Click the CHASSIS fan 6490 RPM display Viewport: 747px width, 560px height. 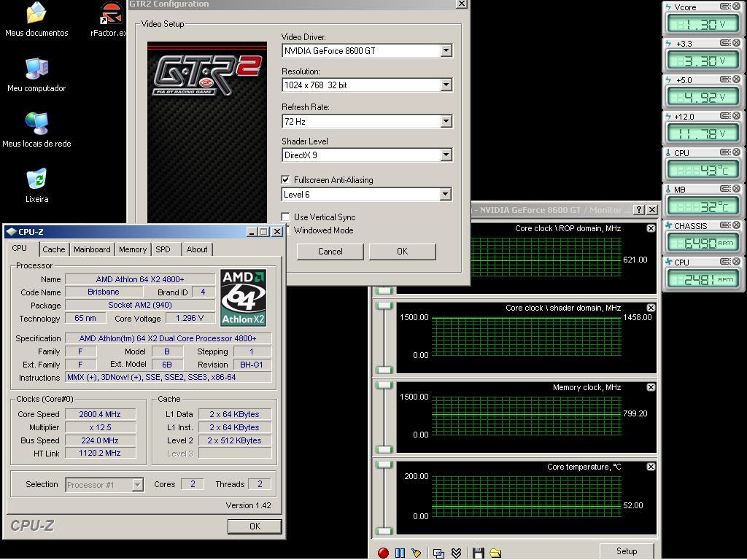(703, 243)
